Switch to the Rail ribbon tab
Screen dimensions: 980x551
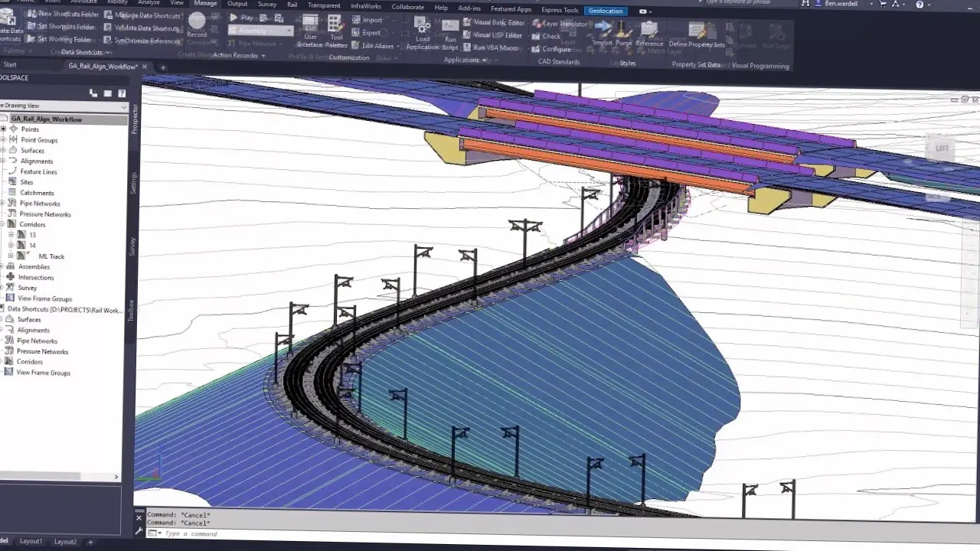click(x=292, y=5)
